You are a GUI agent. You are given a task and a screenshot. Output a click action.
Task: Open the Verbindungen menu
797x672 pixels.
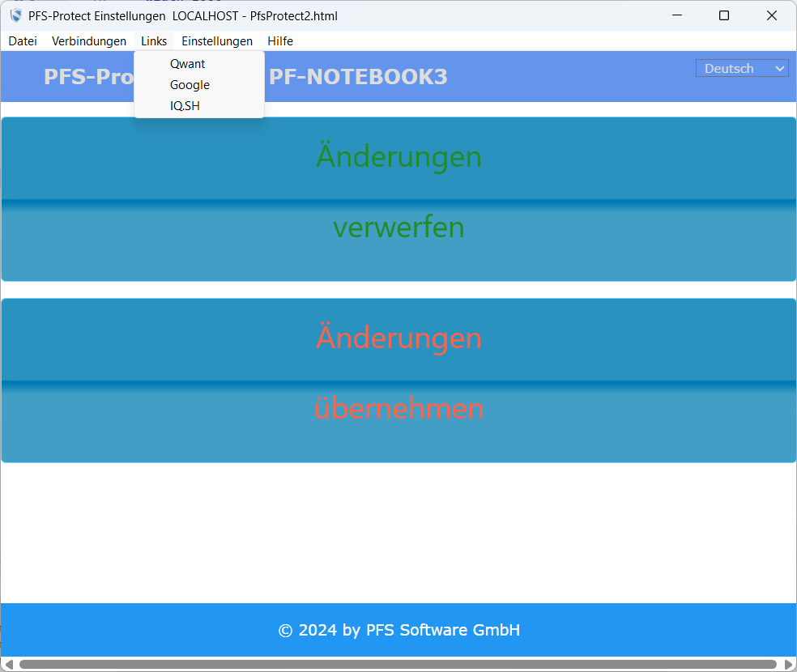click(x=89, y=41)
